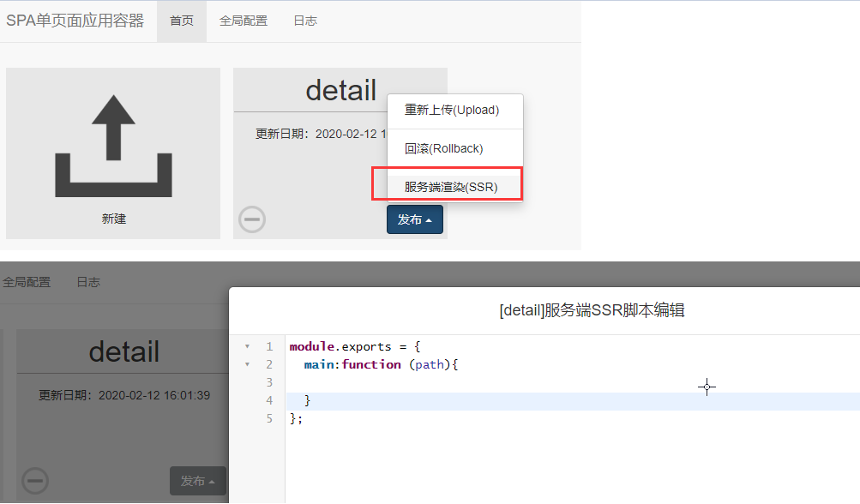Place cursor on module.exports code line
The height and width of the screenshot is (504, 860).
click(355, 346)
